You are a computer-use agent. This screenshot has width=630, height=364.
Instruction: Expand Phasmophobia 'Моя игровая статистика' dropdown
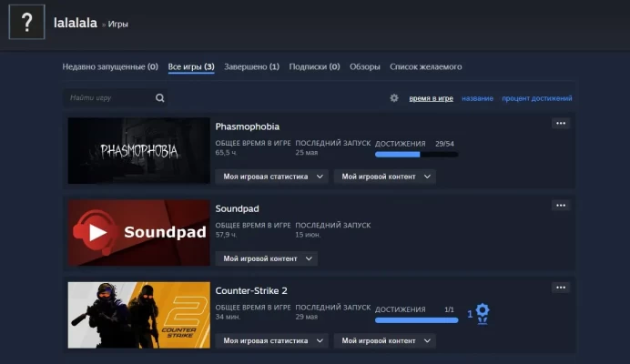tap(272, 177)
